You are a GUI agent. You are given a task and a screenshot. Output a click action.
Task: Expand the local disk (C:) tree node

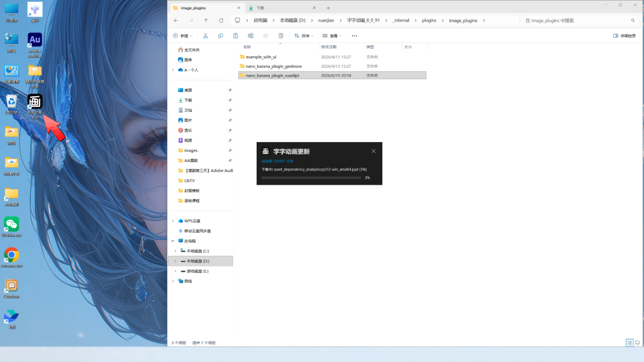pos(175,251)
